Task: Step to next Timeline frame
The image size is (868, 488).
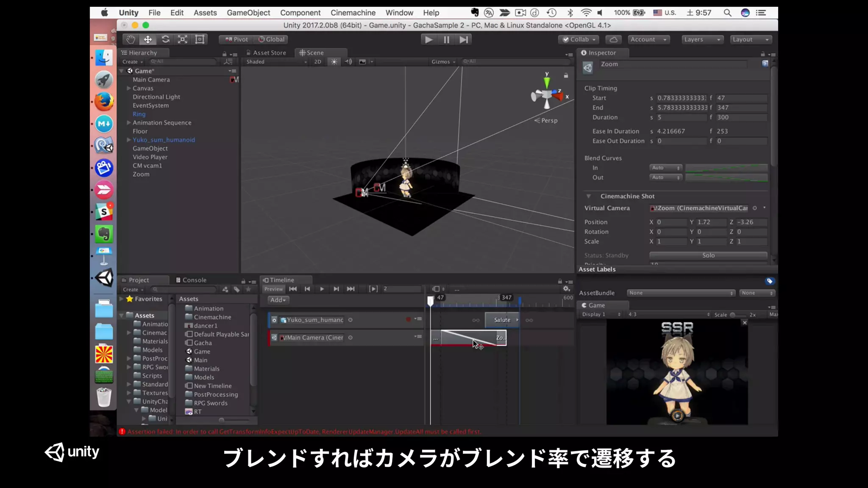Action: 336,289
